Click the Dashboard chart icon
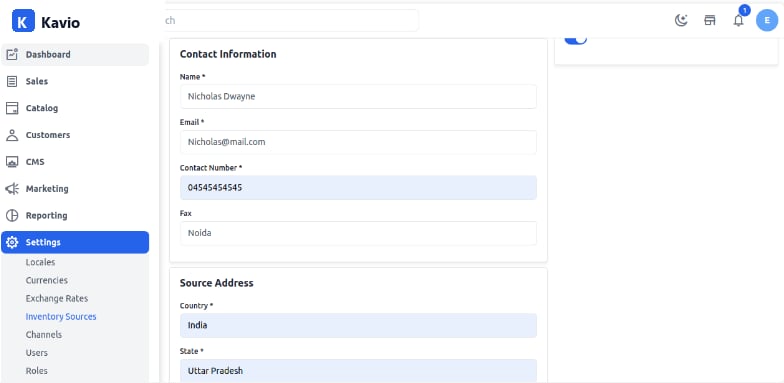This screenshot has height=383, width=784. (x=12, y=54)
